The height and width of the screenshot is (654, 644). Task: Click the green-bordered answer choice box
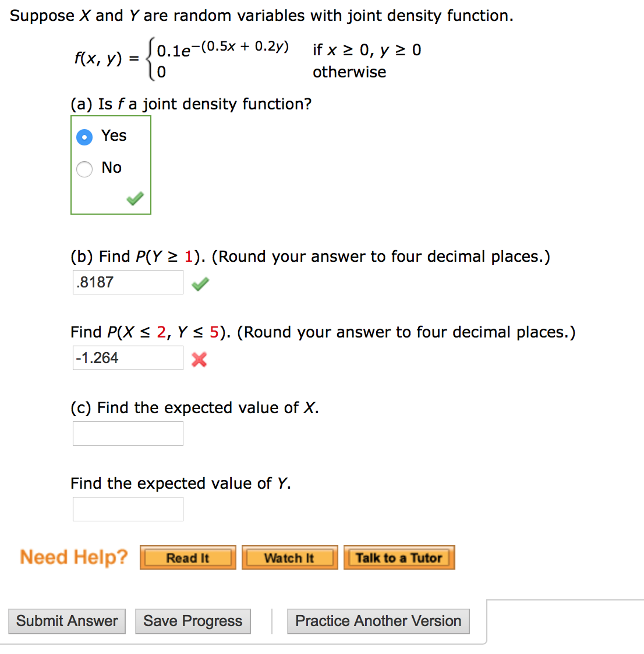(111, 165)
